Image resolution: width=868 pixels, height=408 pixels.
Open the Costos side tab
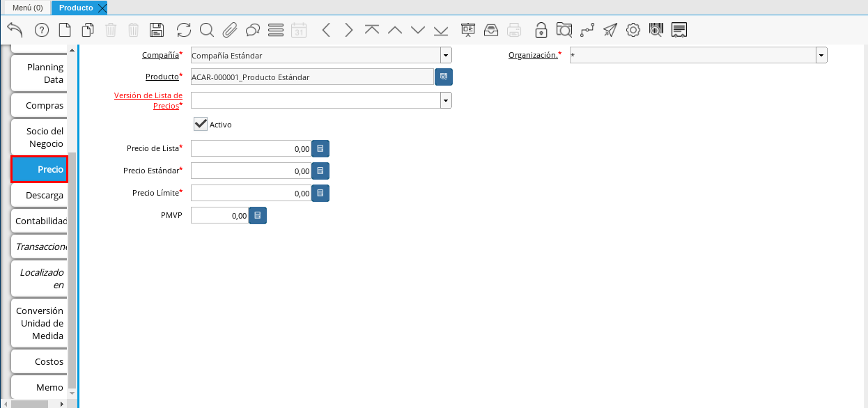point(40,361)
